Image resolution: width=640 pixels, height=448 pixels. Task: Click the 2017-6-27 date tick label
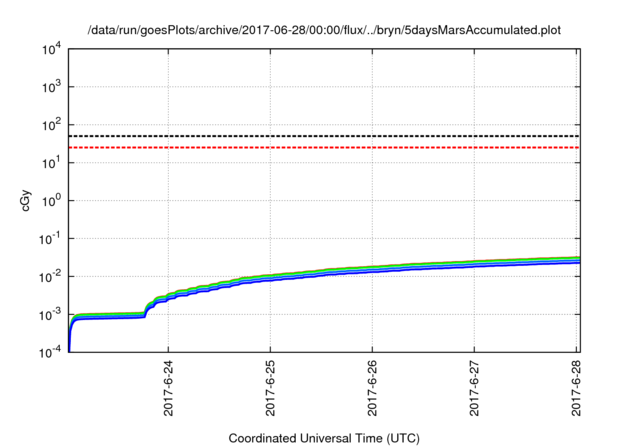474,388
